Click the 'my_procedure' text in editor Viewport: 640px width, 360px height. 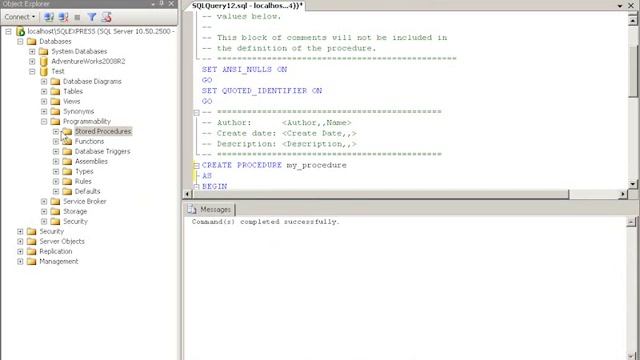[316, 165]
